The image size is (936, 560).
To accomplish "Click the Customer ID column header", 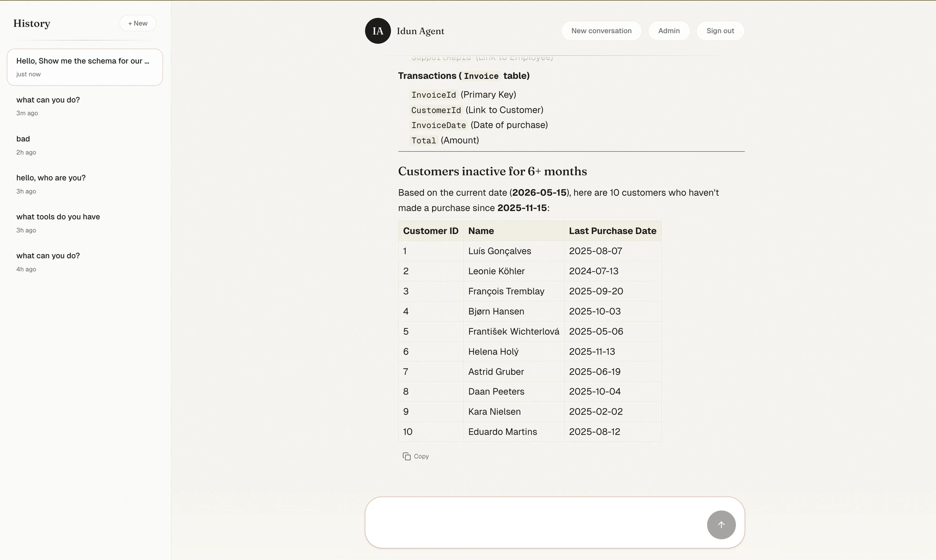I will [431, 231].
